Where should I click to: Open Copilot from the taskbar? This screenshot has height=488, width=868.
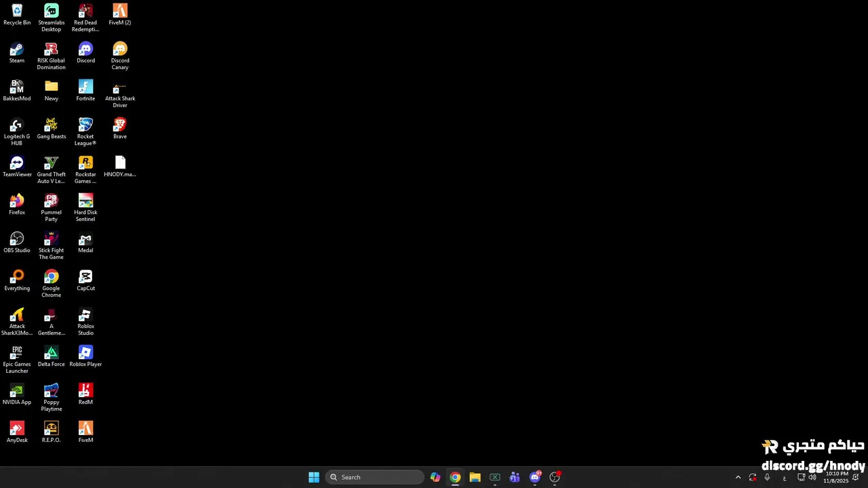tap(435, 477)
